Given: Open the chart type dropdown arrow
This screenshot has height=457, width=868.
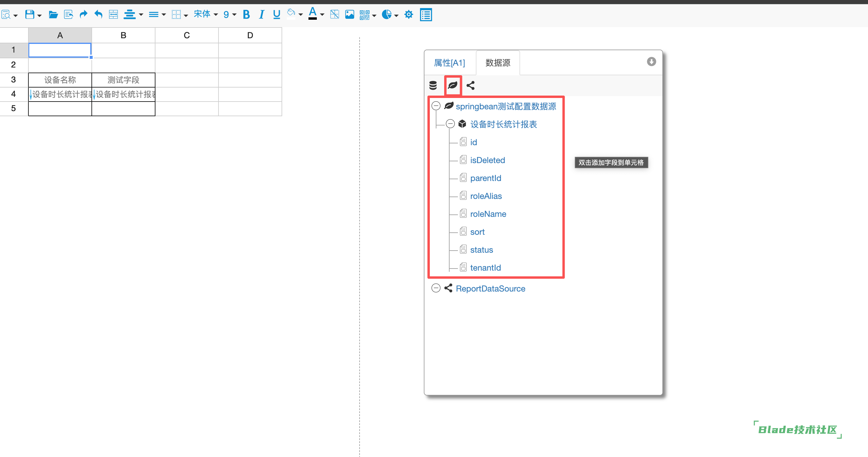Looking at the screenshot, I should (x=396, y=16).
